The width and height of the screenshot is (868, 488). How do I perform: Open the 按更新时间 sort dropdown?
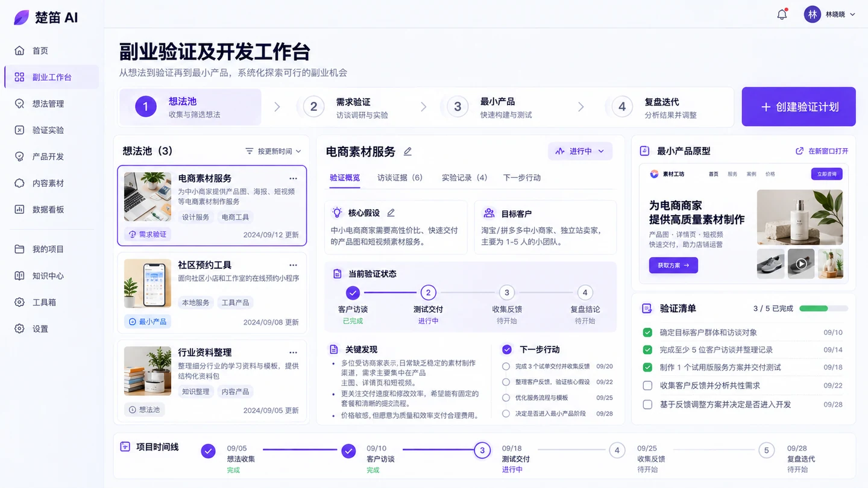click(273, 151)
